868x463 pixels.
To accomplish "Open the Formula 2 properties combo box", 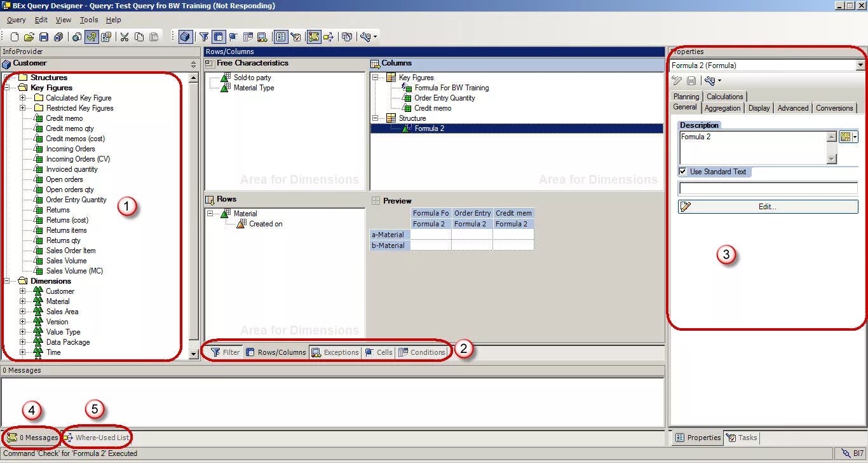I will click(860, 64).
